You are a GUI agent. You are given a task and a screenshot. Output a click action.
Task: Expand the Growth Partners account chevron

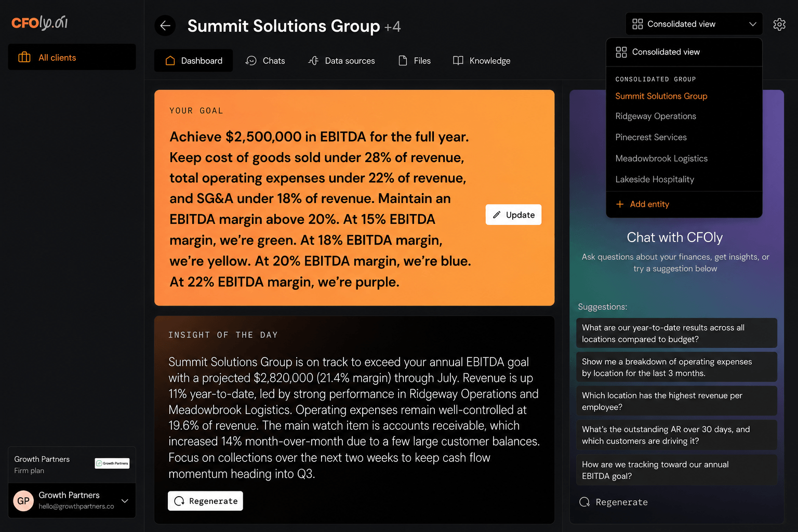pyautogui.click(x=125, y=501)
